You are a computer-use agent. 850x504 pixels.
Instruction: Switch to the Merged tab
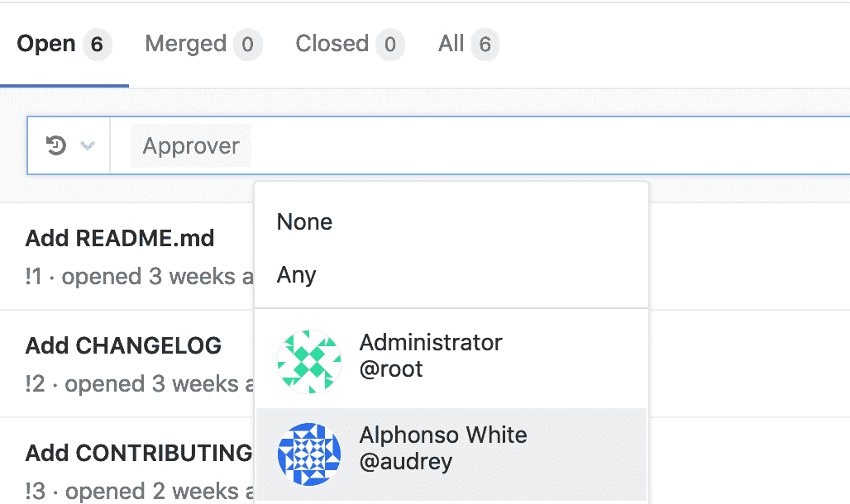click(x=185, y=44)
